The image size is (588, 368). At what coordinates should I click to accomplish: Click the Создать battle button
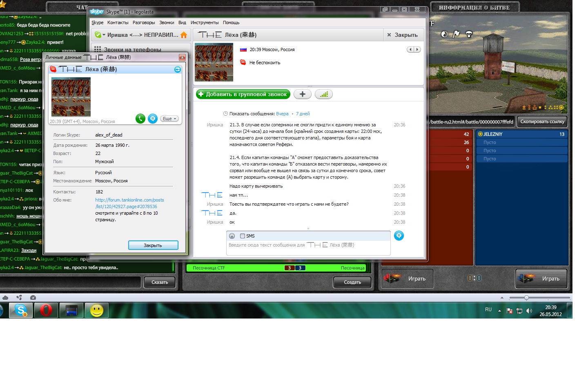click(352, 282)
